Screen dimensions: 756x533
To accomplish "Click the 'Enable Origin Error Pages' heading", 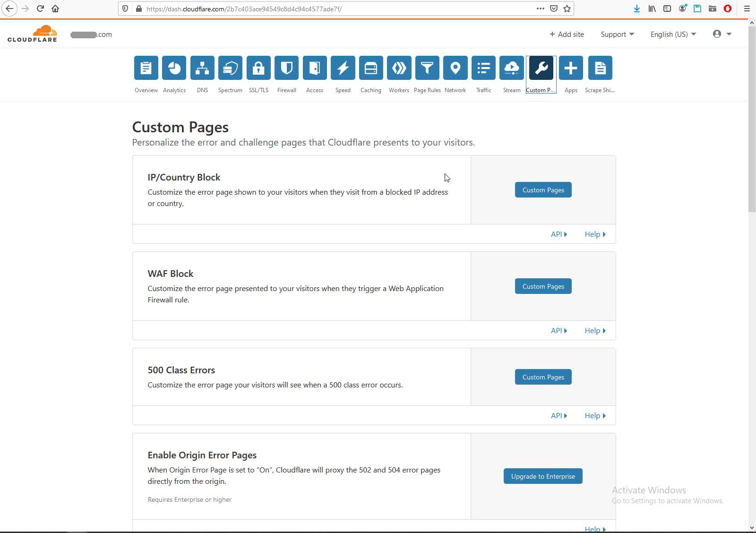I will click(202, 455).
